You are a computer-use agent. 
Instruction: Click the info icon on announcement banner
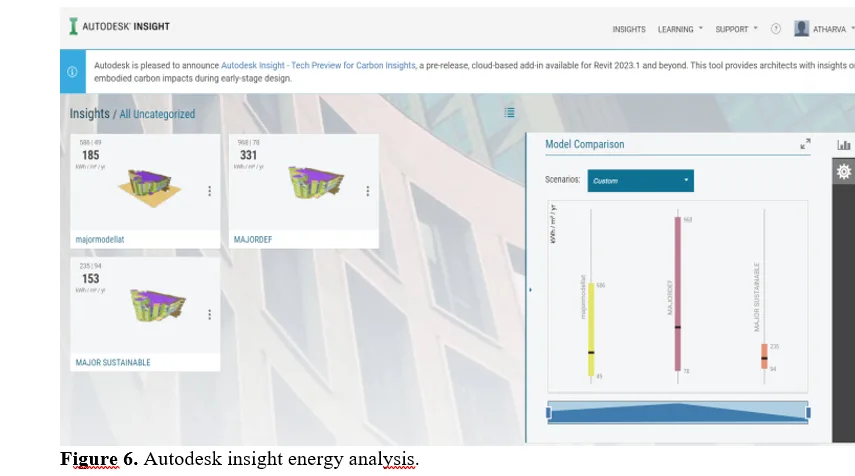72,71
